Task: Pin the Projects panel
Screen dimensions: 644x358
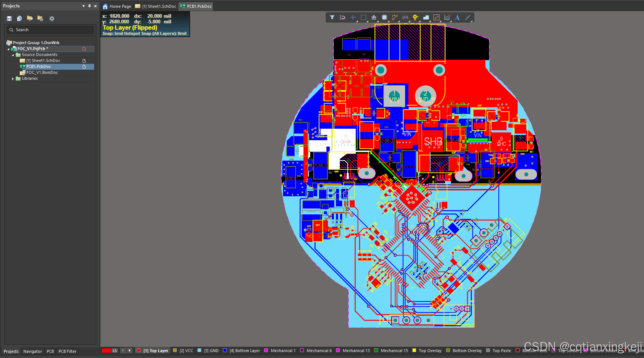Action: point(89,6)
